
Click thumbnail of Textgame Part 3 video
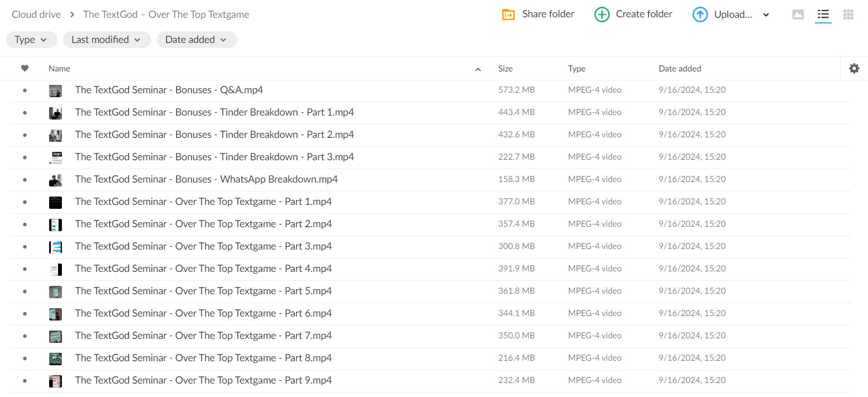click(x=55, y=247)
